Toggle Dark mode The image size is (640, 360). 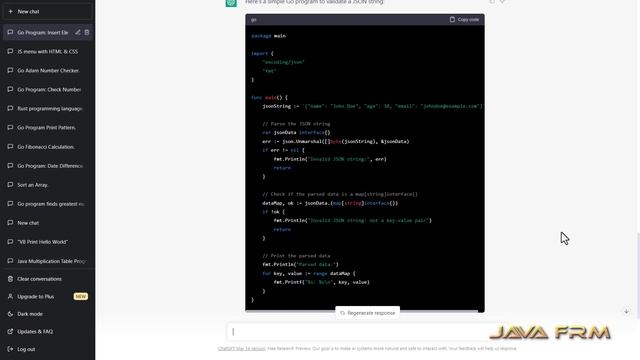(47, 314)
